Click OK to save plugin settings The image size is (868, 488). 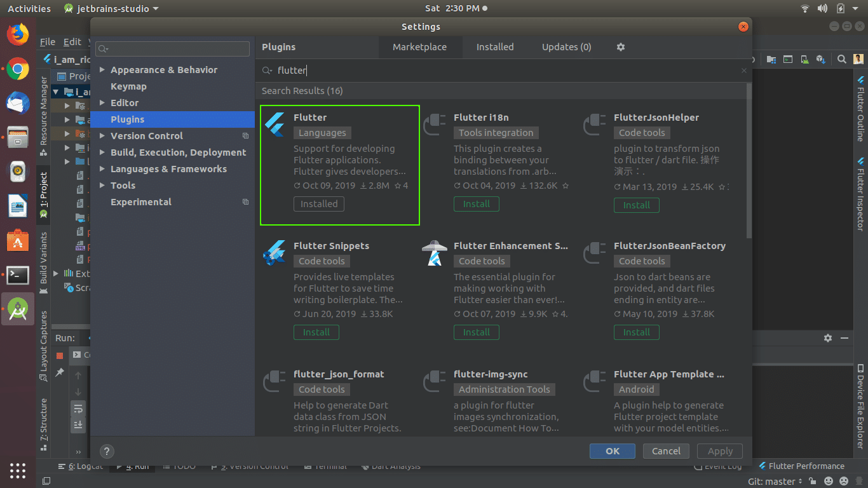(x=612, y=451)
